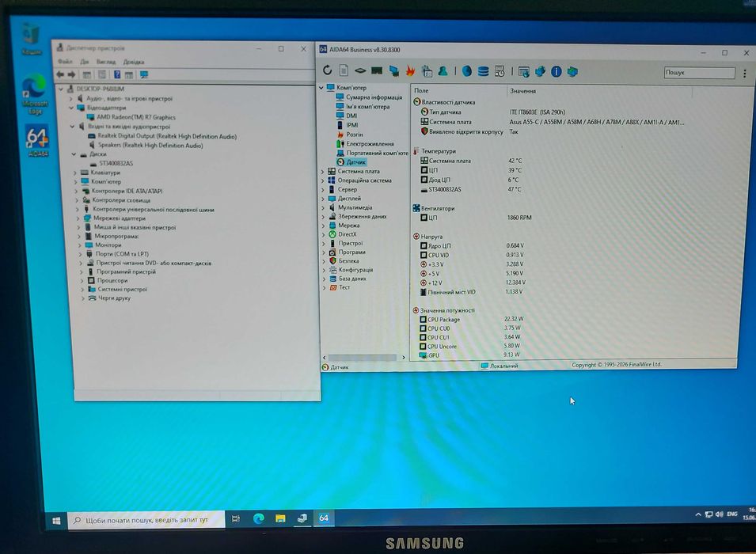Click the horizontal scrollbar under AIDA64 tree
The height and width of the screenshot is (554, 756).
tap(362, 357)
